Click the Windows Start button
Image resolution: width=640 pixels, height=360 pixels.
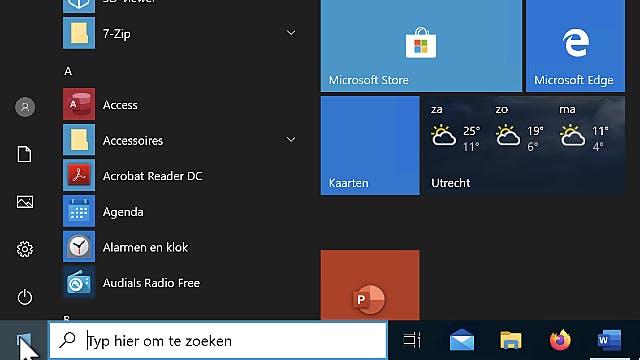tap(24, 340)
